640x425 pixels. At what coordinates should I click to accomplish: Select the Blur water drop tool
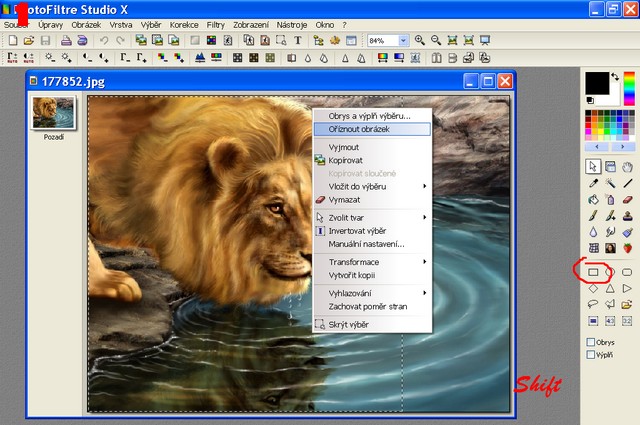(593, 232)
